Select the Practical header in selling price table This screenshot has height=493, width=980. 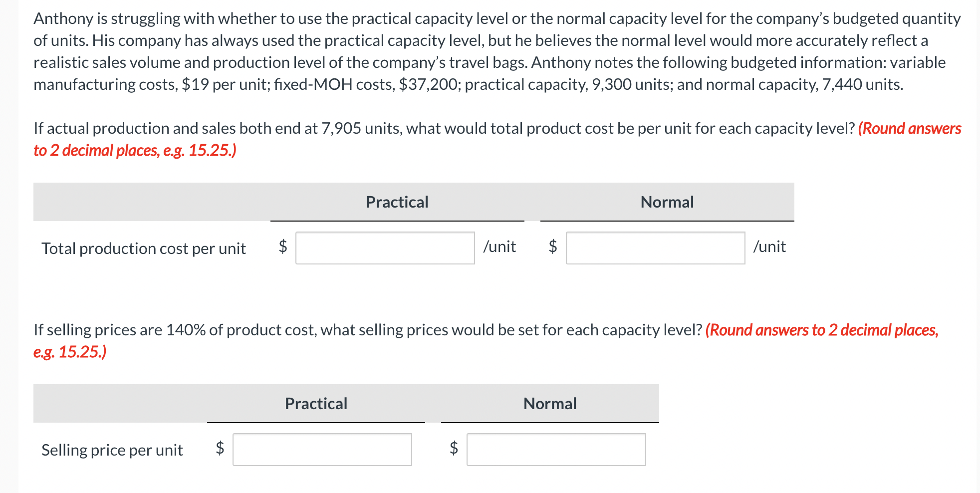[316, 404]
